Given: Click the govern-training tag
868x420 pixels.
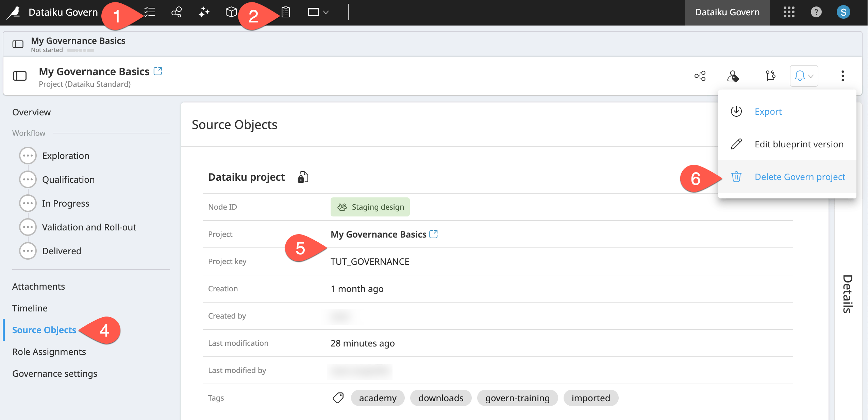Looking at the screenshot, I should coord(517,398).
